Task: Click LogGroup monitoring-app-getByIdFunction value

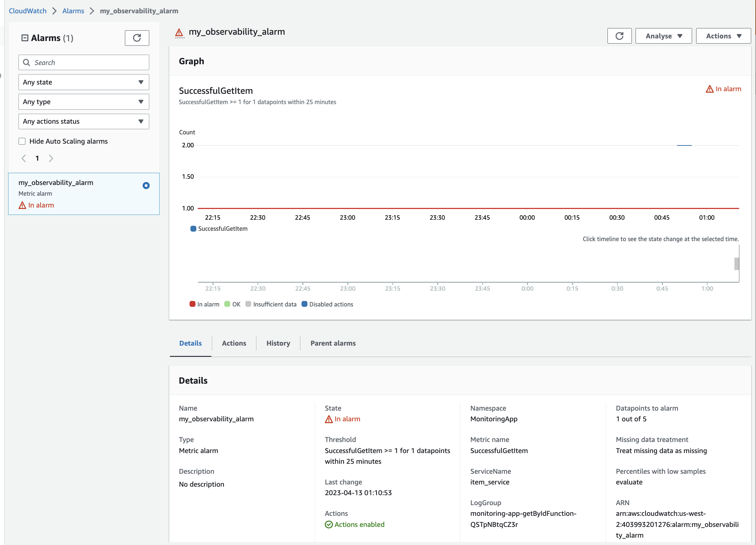Action: click(x=523, y=519)
